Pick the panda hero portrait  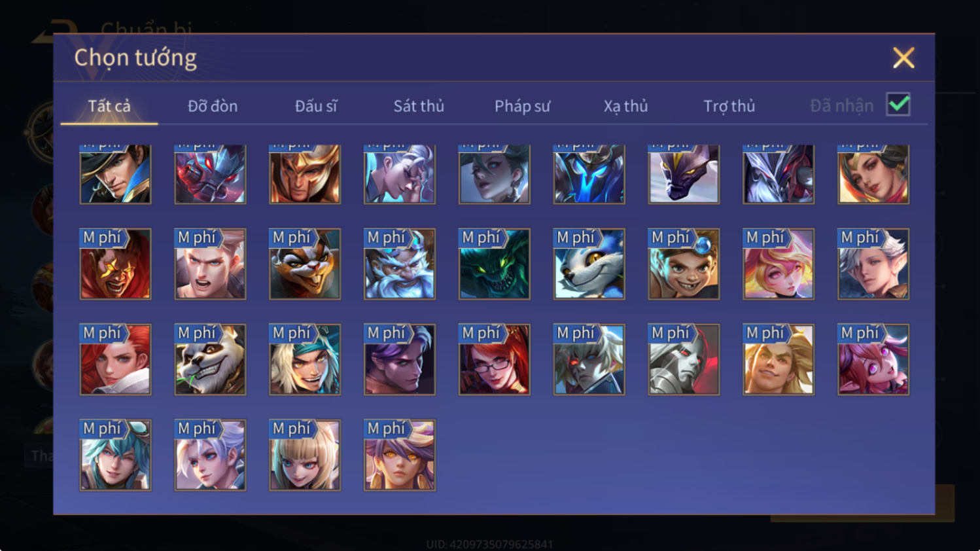[210, 359]
